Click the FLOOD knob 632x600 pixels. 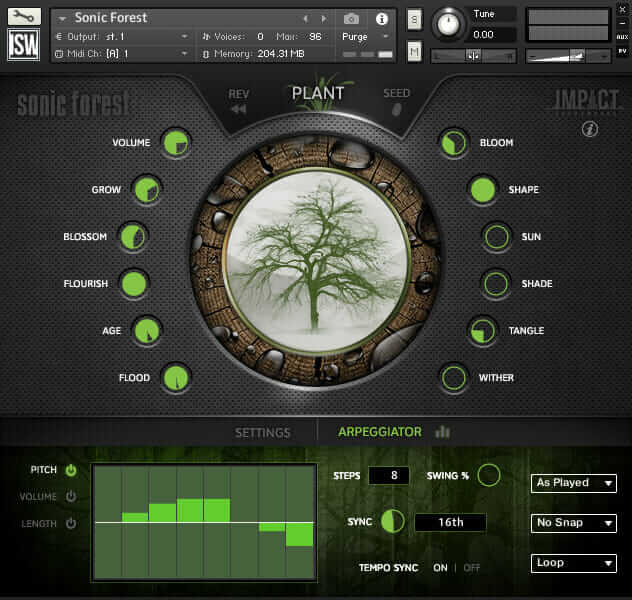(176, 378)
